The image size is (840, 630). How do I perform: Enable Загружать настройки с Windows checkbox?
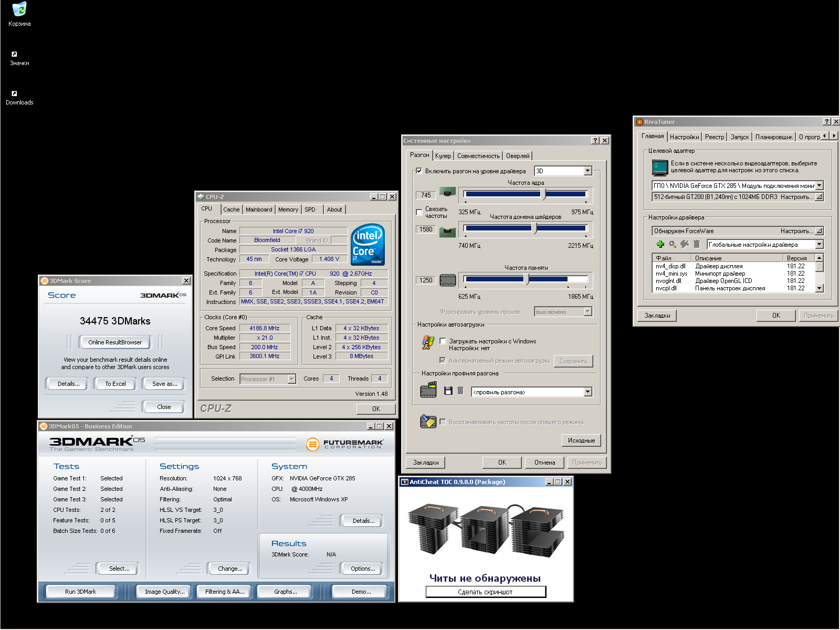point(443,341)
